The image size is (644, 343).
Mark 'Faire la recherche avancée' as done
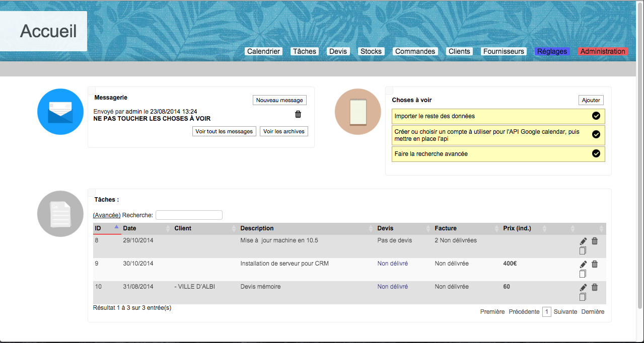596,154
